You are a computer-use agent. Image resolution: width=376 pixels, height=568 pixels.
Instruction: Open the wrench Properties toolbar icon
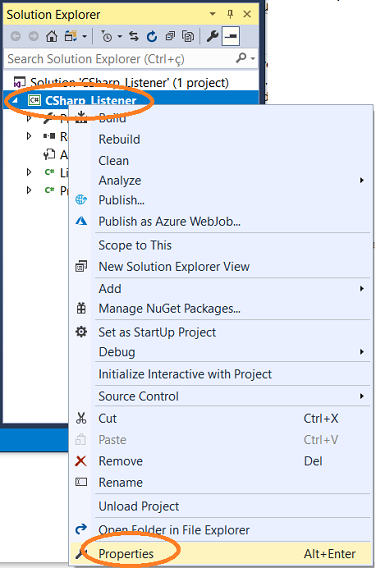[212, 36]
